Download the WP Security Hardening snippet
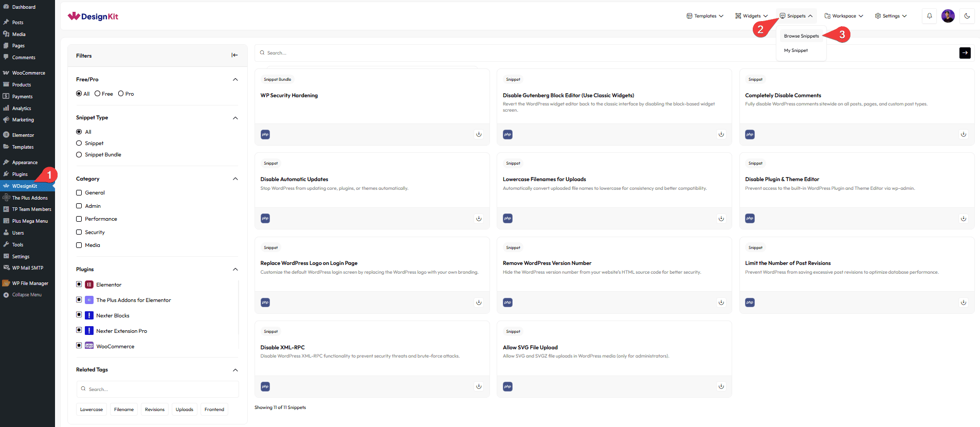The image size is (980, 427). point(479,134)
